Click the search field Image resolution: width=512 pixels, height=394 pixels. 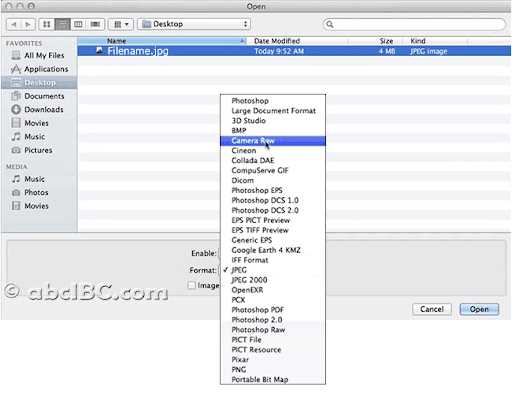pyautogui.click(x=414, y=24)
